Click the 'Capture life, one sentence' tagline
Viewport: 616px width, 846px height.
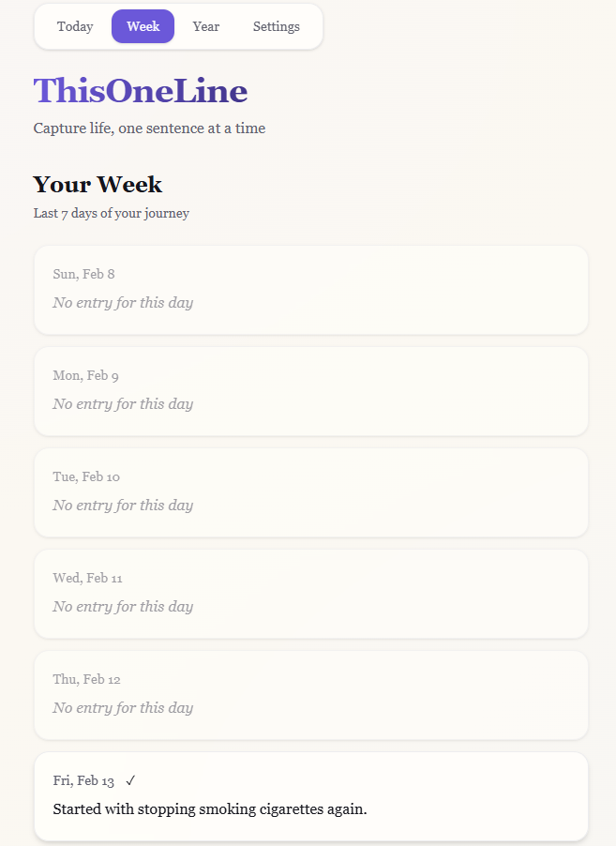click(149, 128)
